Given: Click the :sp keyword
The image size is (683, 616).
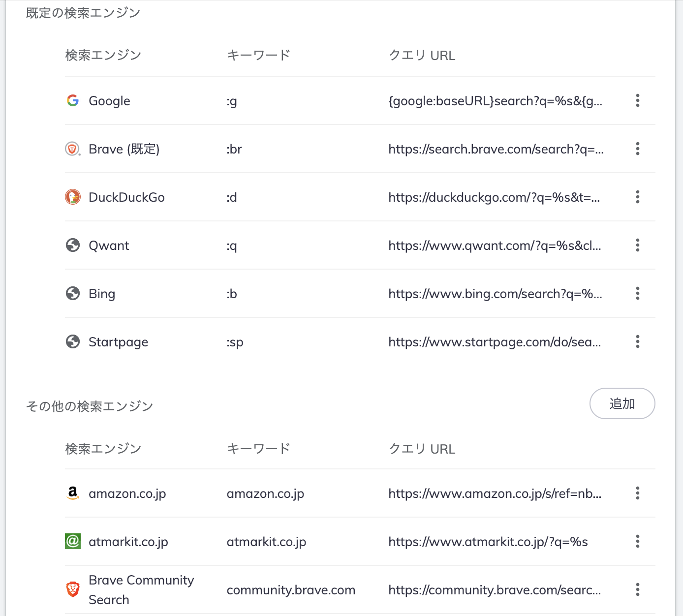Looking at the screenshot, I should pos(235,342).
